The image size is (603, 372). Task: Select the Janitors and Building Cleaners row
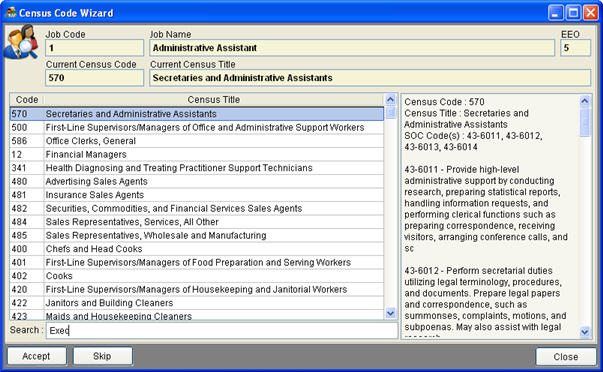(x=197, y=302)
